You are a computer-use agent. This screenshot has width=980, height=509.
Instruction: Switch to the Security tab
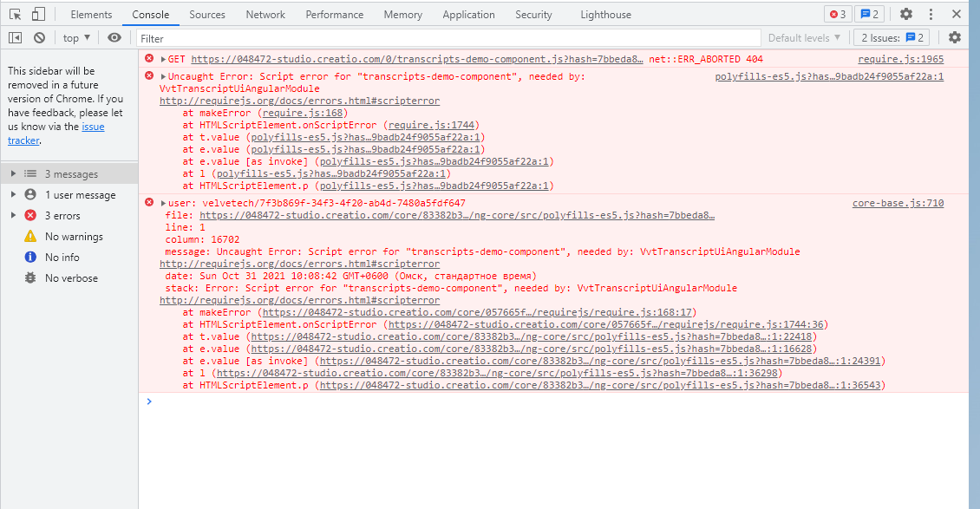pos(533,15)
